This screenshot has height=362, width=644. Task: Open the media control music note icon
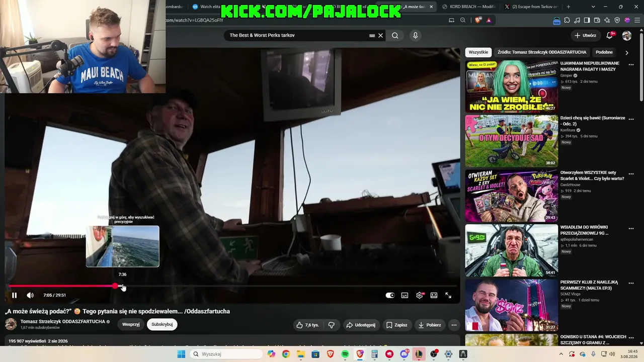click(x=577, y=20)
